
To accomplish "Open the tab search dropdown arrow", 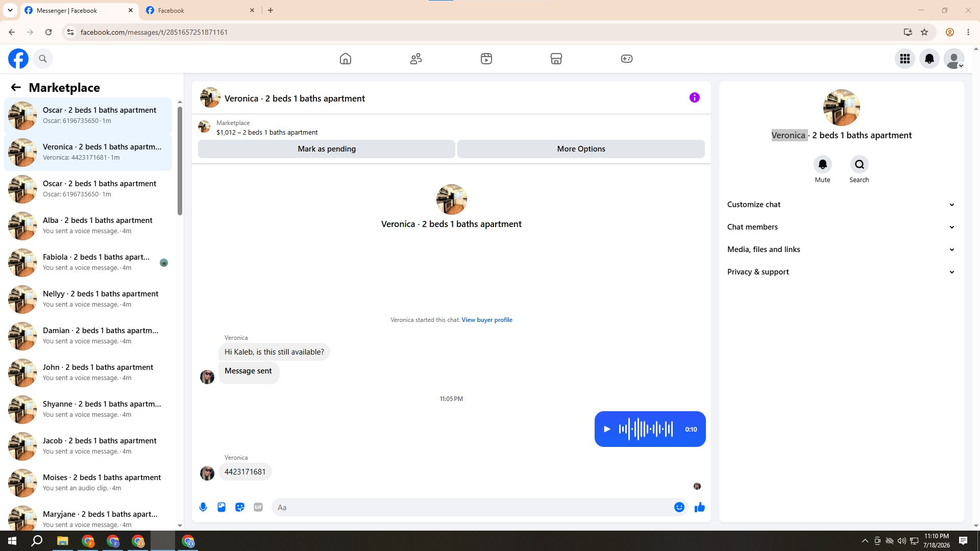I will point(10,10).
